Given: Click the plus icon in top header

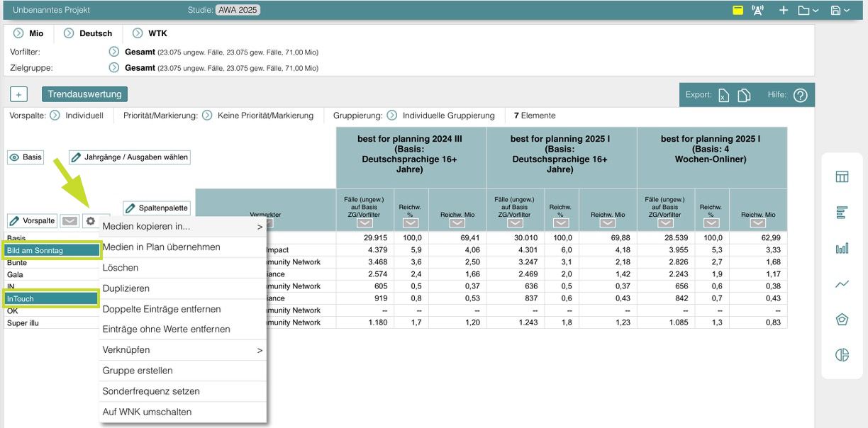Looking at the screenshot, I should [x=784, y=11].
